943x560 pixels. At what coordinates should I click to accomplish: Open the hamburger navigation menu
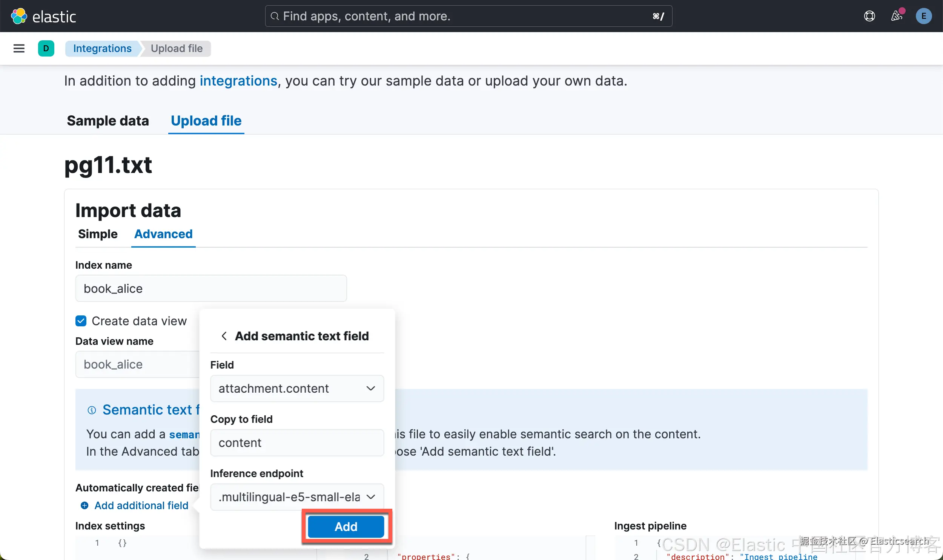click(19, 48)
